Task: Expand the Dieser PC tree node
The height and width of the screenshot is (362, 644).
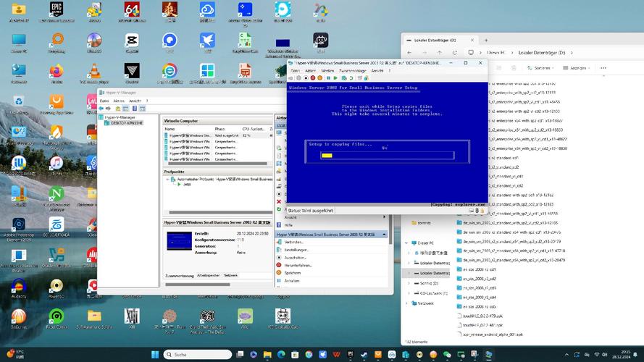Action: pos(406,243)
